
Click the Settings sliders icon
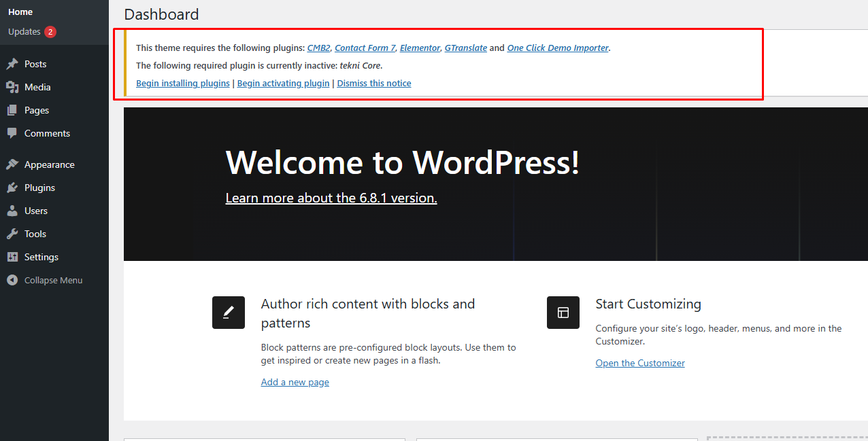point(12,257)
